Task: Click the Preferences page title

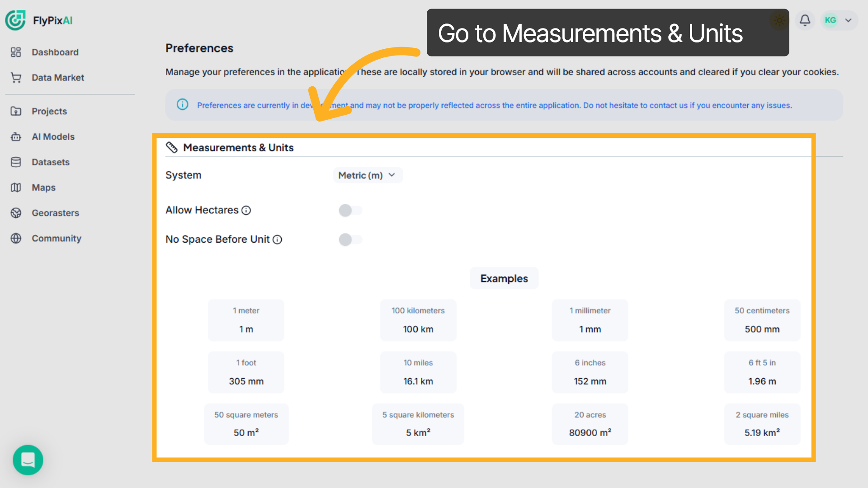Action: 199,48
